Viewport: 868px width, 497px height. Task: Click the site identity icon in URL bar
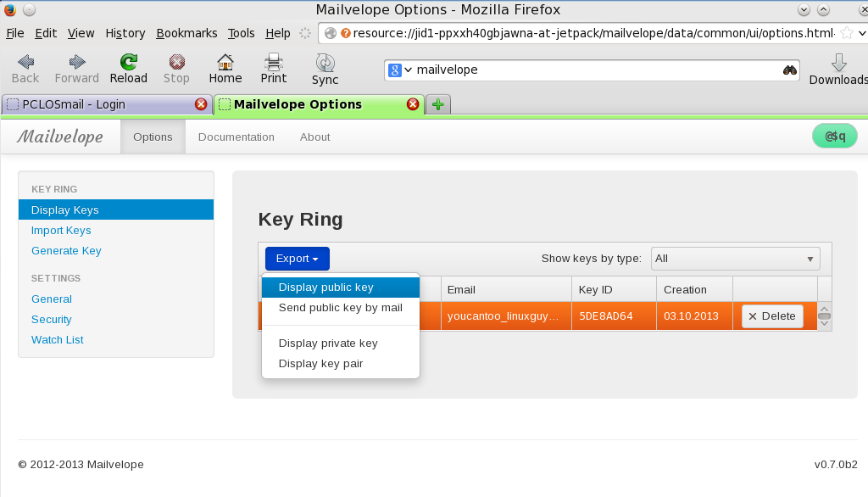click(x=330, y=33)
